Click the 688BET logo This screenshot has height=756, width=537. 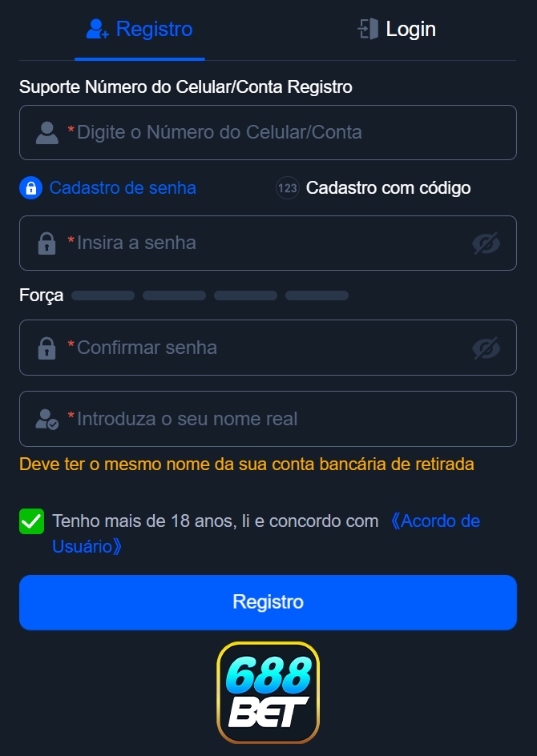point(268,693)
